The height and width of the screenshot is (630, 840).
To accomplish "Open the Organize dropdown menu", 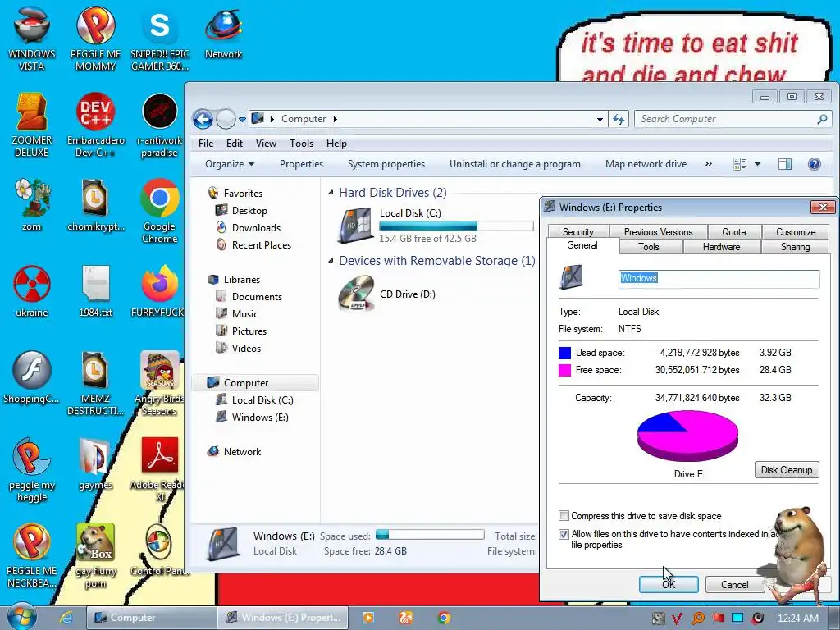I will coord(230,164).
